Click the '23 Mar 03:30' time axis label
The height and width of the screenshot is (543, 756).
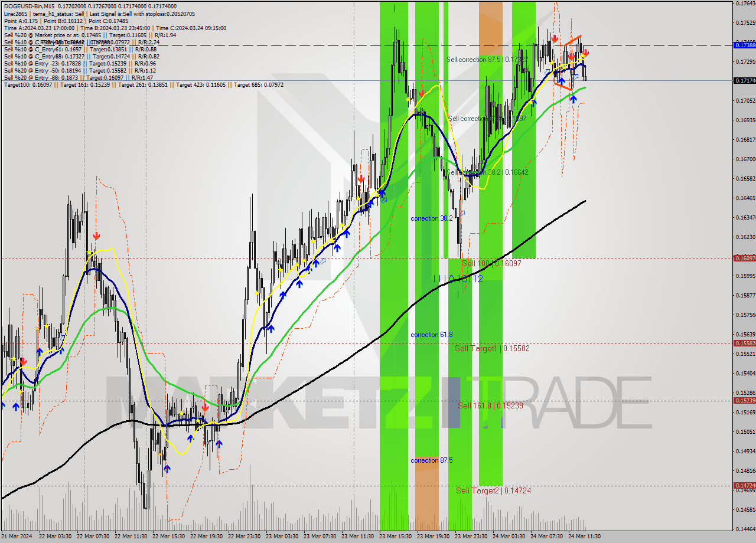coord(282,537)
